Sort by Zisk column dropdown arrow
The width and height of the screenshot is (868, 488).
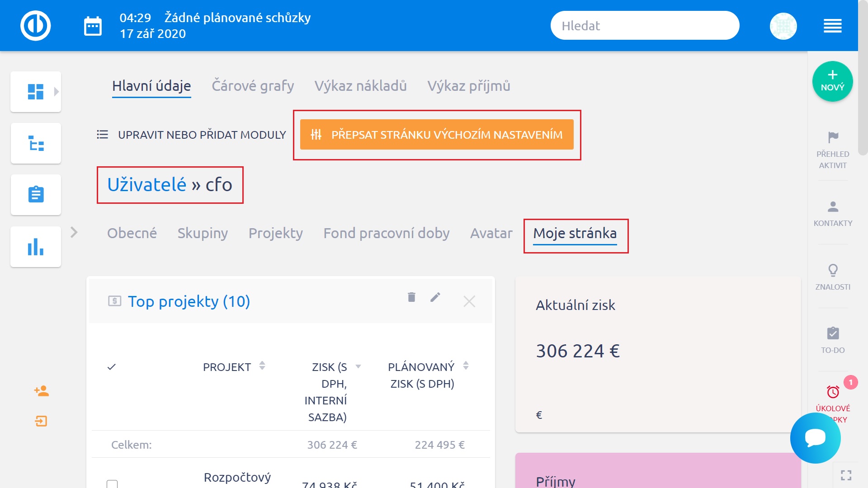pyautogui.click(x=359, y=366)
